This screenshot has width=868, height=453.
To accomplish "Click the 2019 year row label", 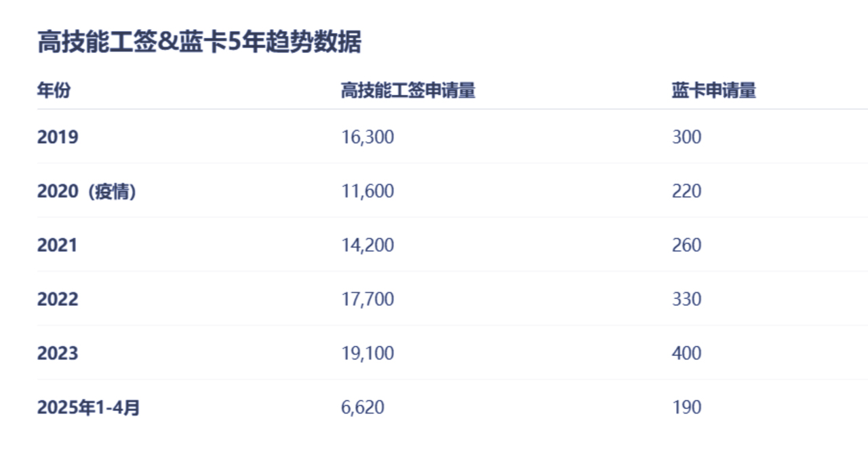I will 58,137.
